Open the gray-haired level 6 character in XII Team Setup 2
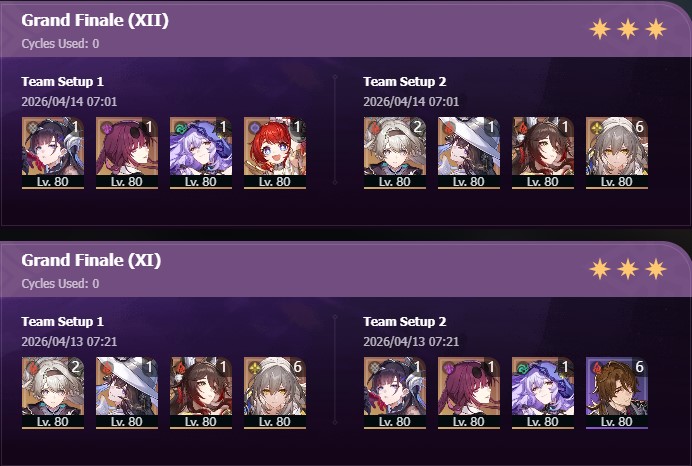 [x=617, y=153]
